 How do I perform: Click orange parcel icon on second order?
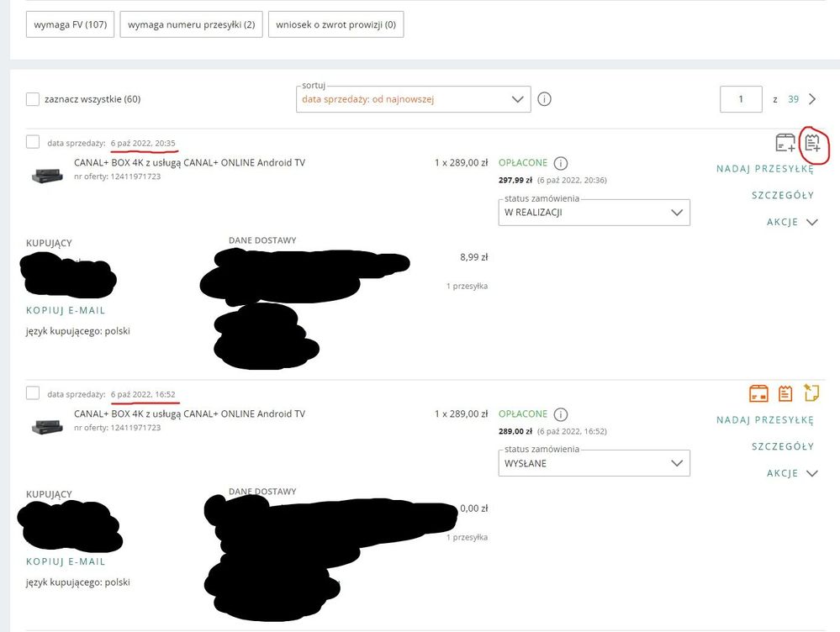tap(758, 393)
